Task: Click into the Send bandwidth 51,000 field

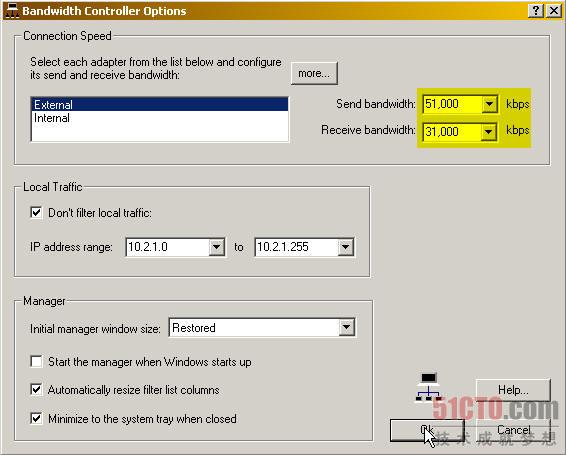Action: tap(452, 104)
